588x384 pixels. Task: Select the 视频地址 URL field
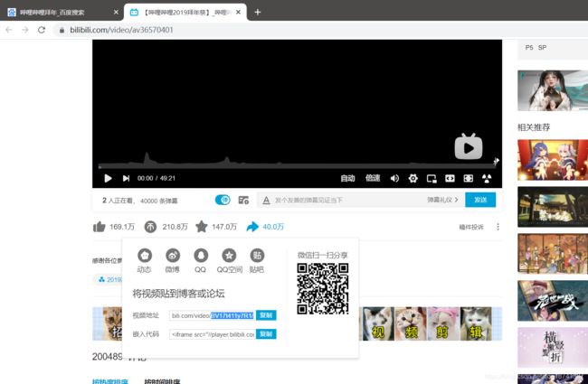click(x=213, y=315)
